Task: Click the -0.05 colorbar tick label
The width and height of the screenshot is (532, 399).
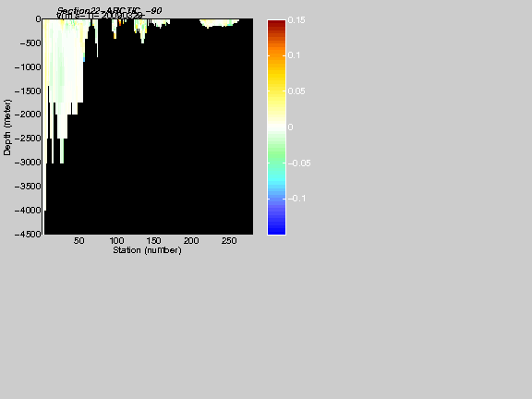Action: [299, 163]
